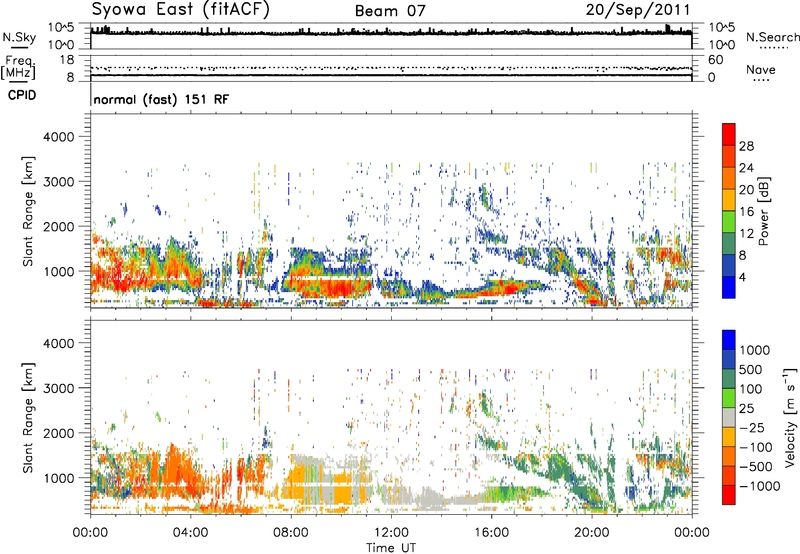
Task: Click the '4' tick on Power scale
Action: 742,278
